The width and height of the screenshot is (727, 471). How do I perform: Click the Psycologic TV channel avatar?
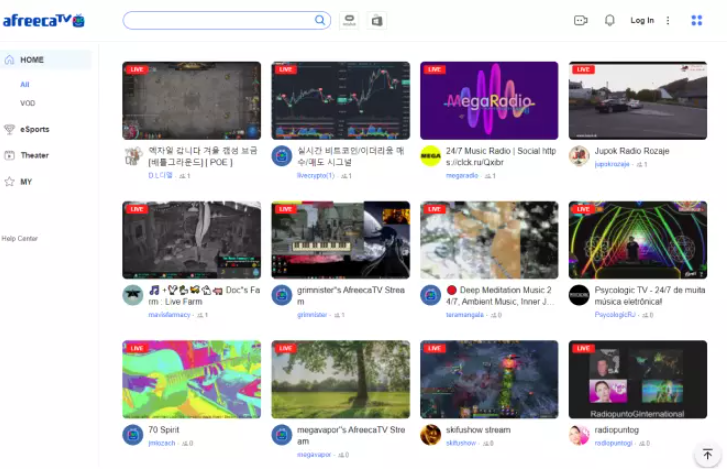click(x=579, y=295)
